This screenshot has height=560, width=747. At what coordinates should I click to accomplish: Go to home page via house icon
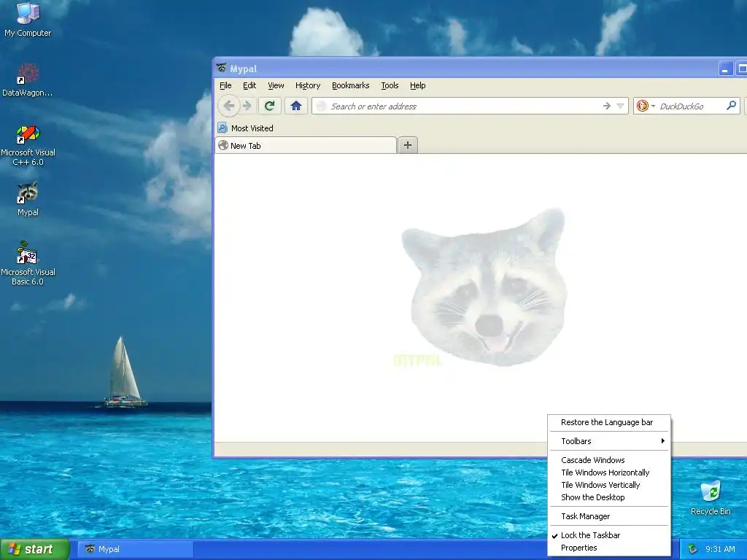[x=296, y=106]
